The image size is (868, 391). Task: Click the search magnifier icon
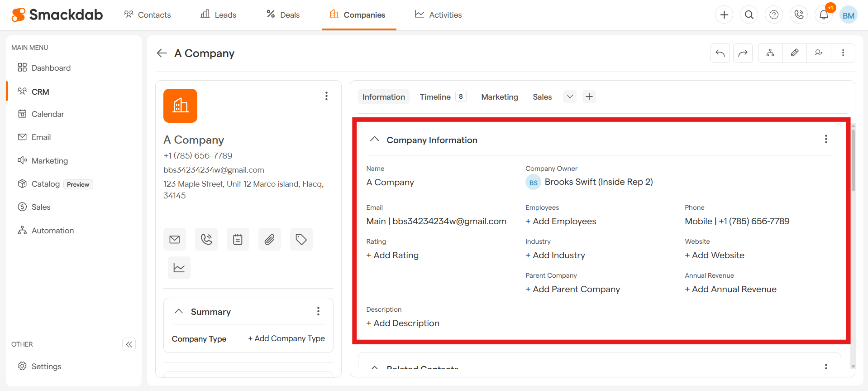click(x=749, y=15)
